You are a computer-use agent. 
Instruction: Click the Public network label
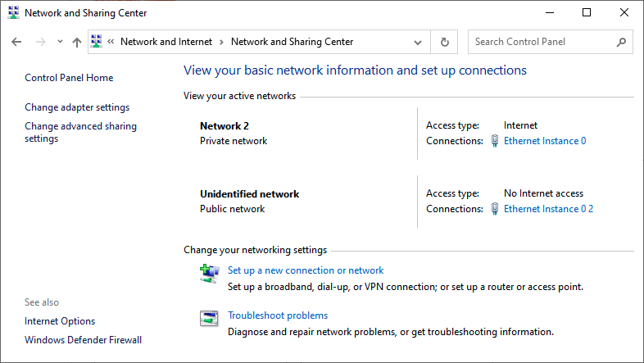(232, 209)
